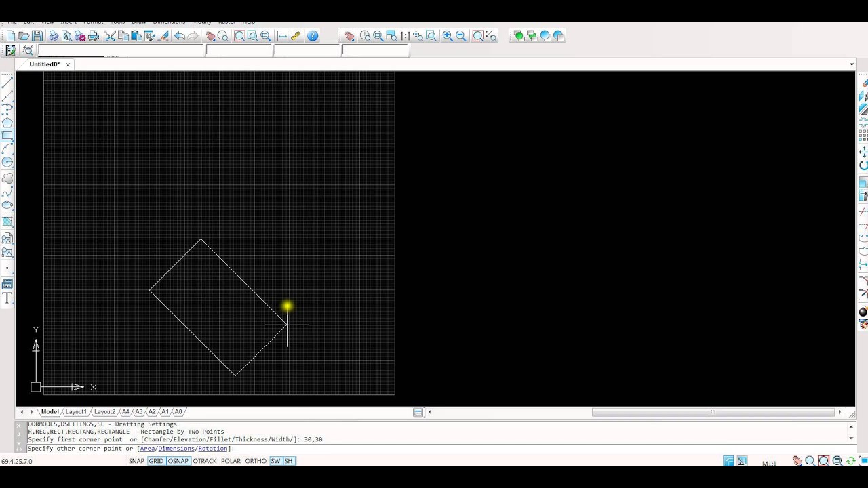The width and height of the screenshot is (868, 488).
Task: Click the Zoom Out magnifier with minus
Action: [x=461, y=36]
